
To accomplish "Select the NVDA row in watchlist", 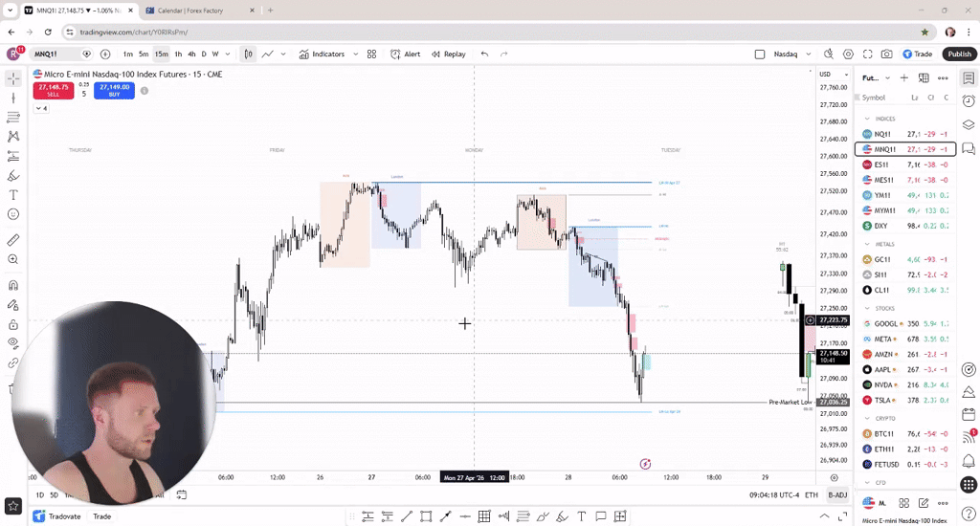I will 905,384.
